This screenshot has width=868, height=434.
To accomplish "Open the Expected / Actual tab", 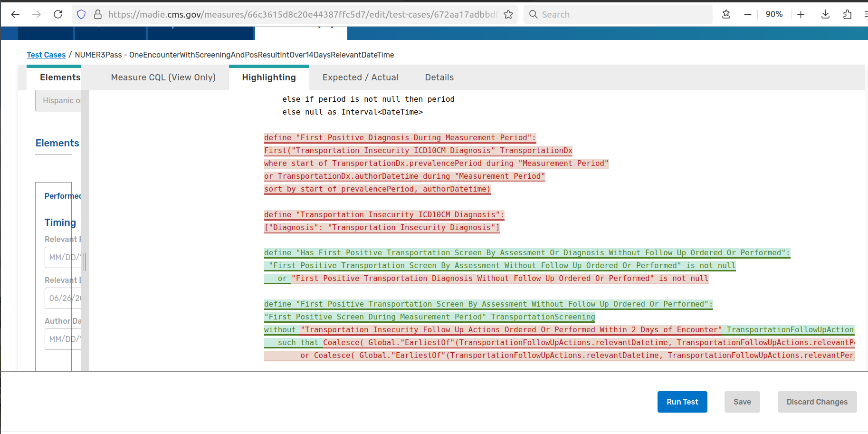I will [x=360, y=77].
